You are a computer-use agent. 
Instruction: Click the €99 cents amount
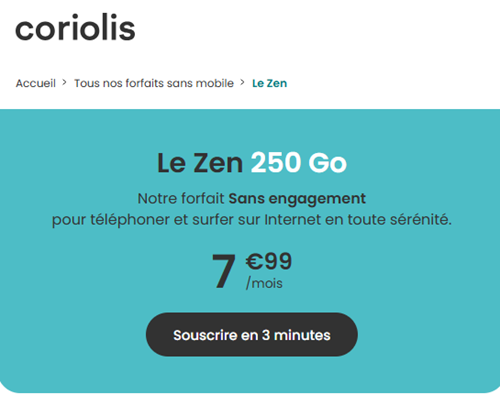[269, 261]
